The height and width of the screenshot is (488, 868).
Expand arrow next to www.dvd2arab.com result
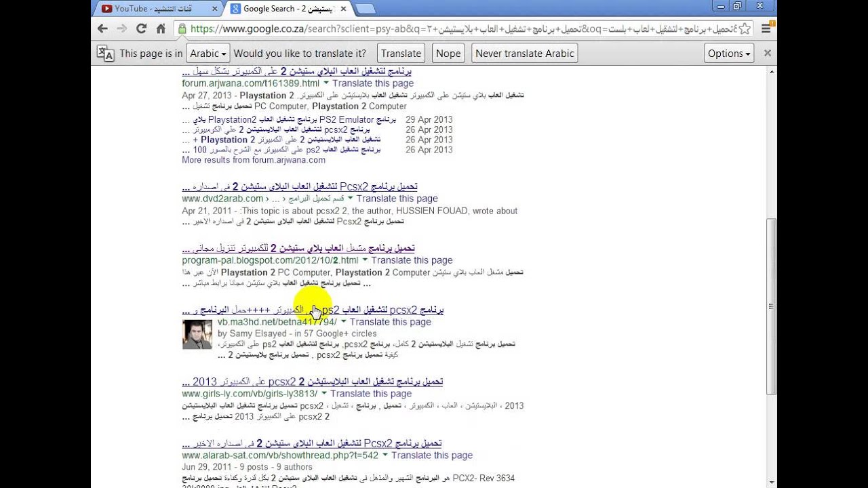point(350,199)
